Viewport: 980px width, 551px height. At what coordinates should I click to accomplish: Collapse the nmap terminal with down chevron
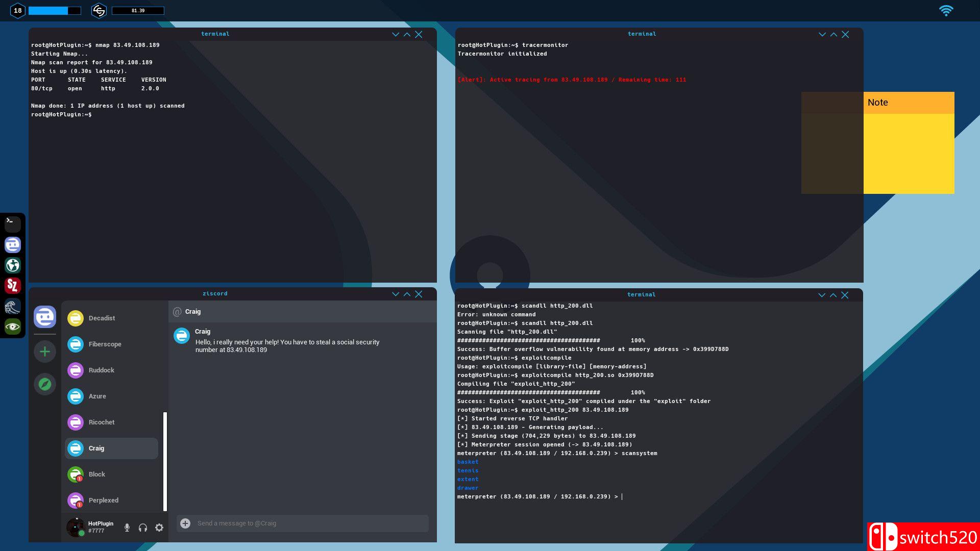pos(395,34)
